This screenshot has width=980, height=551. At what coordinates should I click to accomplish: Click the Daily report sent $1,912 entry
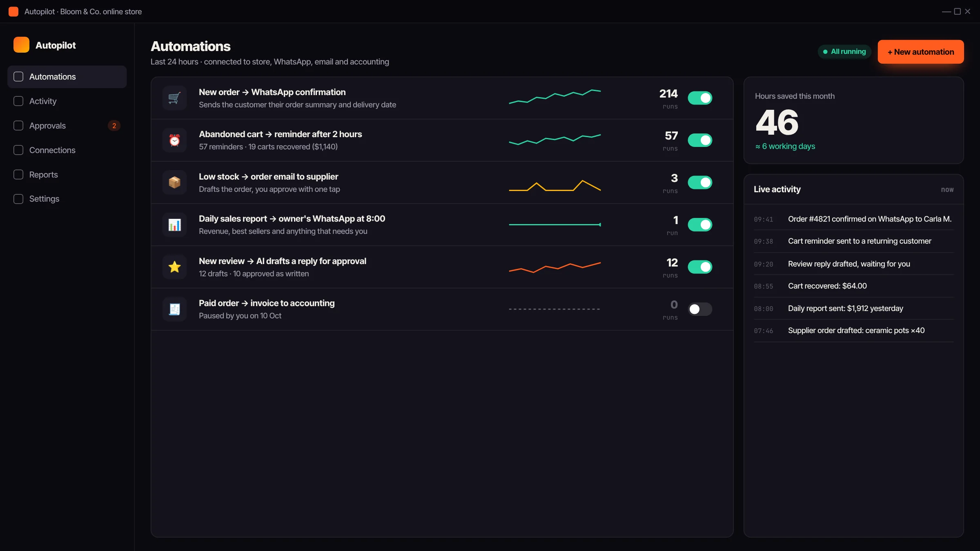854,309
